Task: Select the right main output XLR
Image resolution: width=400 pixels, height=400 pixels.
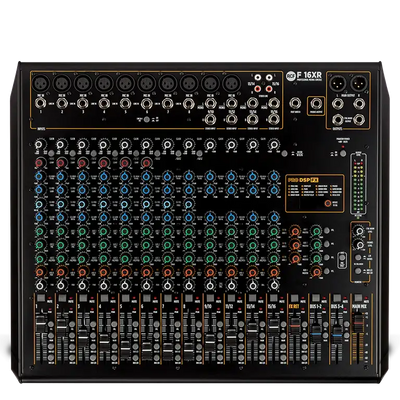Action: tap(359, 83)
